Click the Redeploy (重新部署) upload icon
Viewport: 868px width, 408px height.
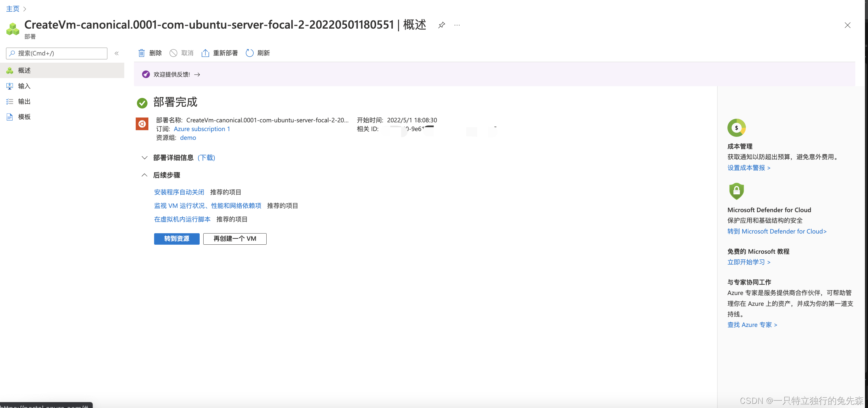pyautogui.click(x=205, y=53)
